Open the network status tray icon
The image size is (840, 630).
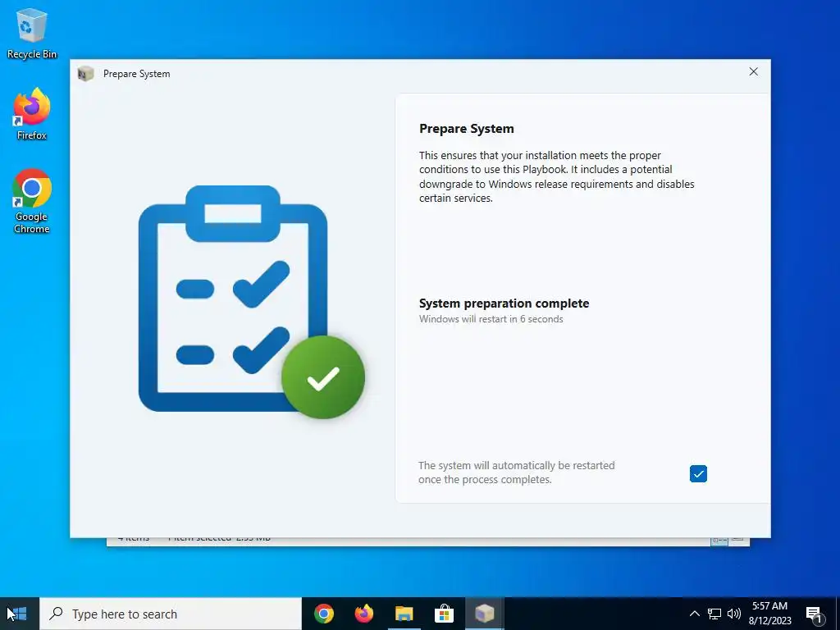(714, 614)
